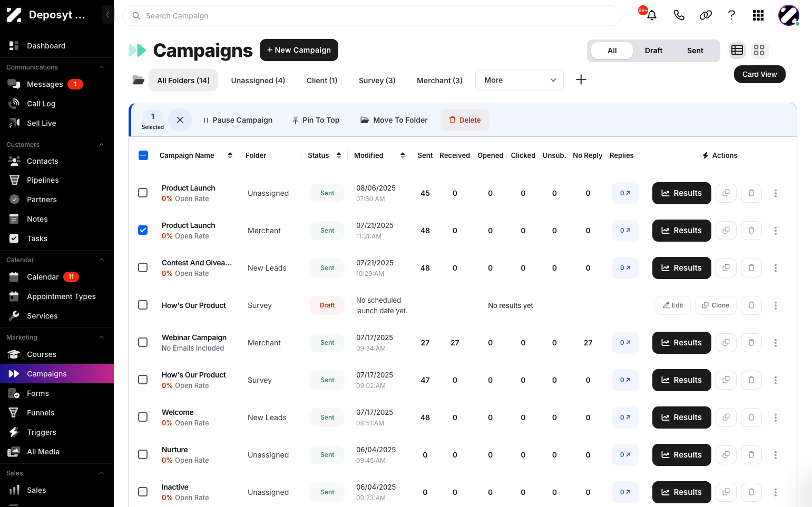
Task: Open Triggers in the sidebar
Action: (x=57, y=432)
